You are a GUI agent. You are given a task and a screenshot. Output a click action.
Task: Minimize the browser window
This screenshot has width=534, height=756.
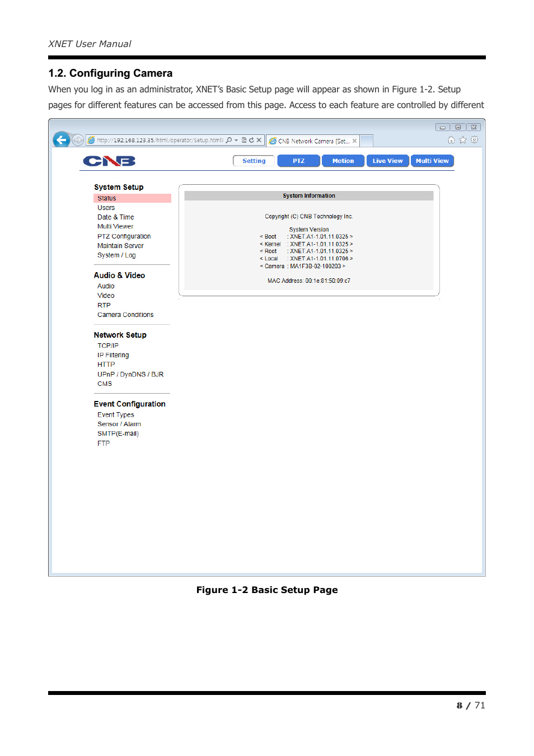coord(443,127)
